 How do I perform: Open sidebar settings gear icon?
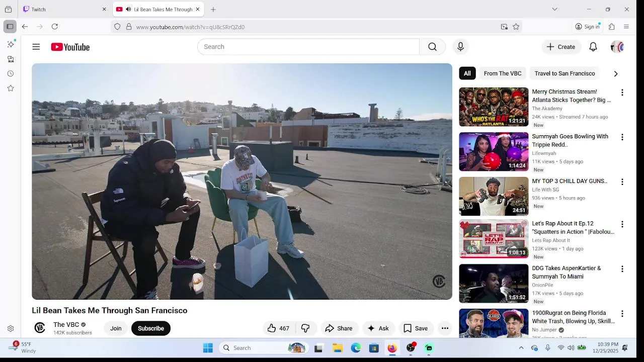tap(10, 329)
